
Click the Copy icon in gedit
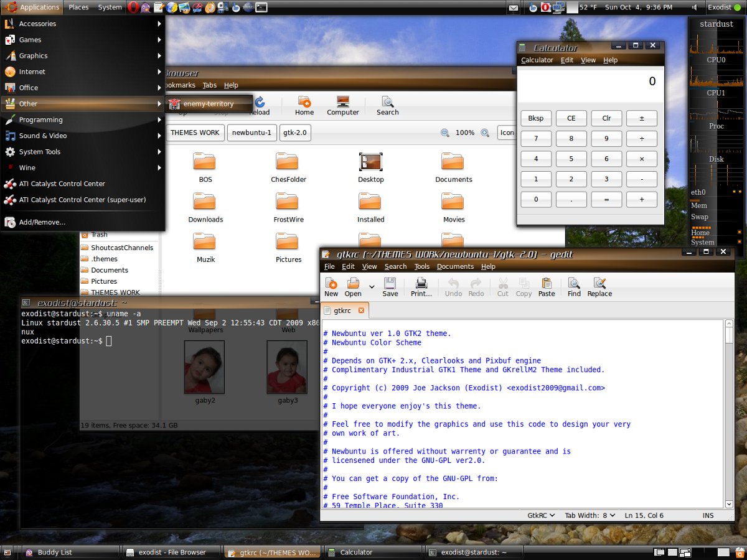coord(524,287)
